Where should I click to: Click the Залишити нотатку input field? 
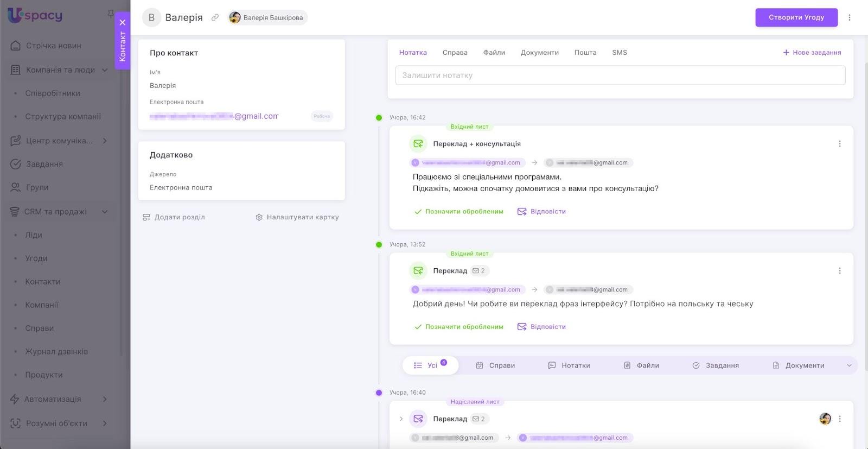620,75
